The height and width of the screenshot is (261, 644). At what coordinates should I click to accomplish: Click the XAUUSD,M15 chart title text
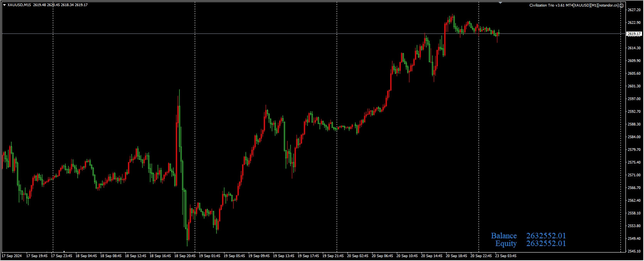(x=19, y=5)
